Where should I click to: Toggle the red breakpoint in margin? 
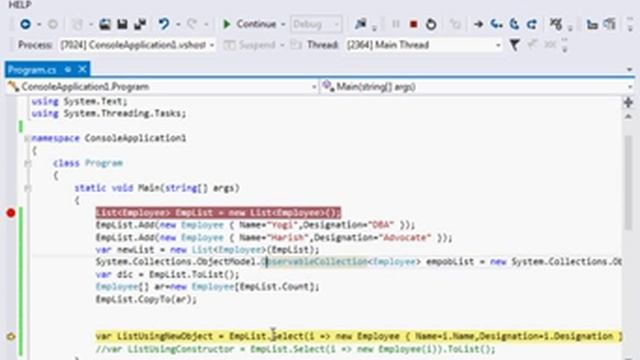click(x=11, y=213)
